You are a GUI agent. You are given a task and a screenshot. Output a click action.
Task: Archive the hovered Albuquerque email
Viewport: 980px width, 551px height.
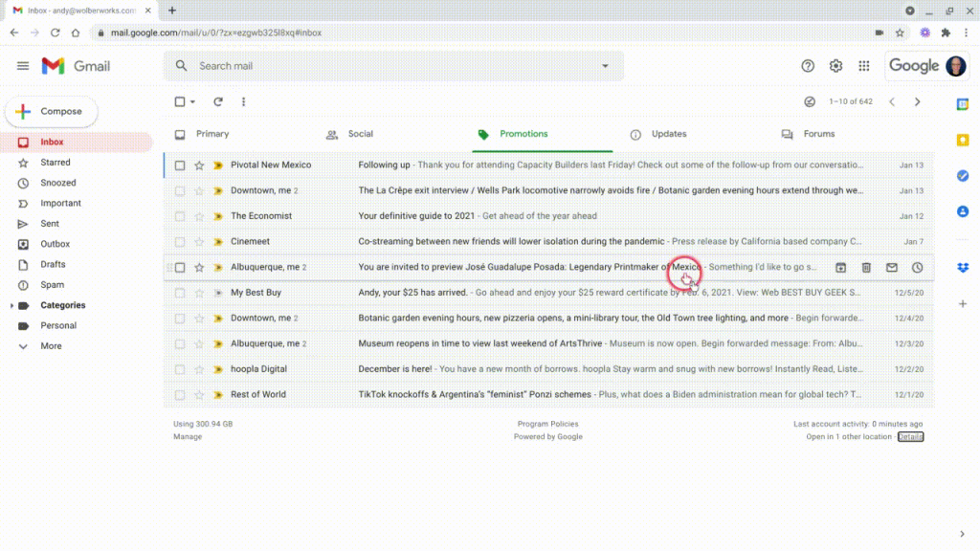click(x=841, y=268)
